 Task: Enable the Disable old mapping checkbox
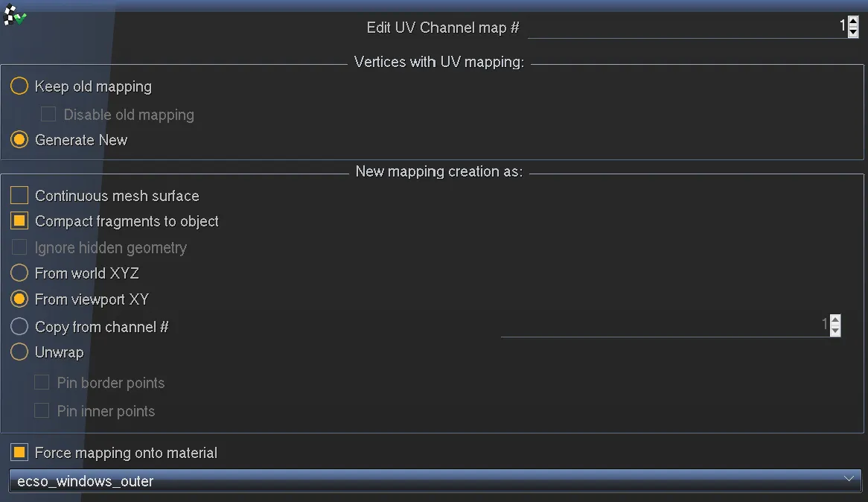point(48,114)
